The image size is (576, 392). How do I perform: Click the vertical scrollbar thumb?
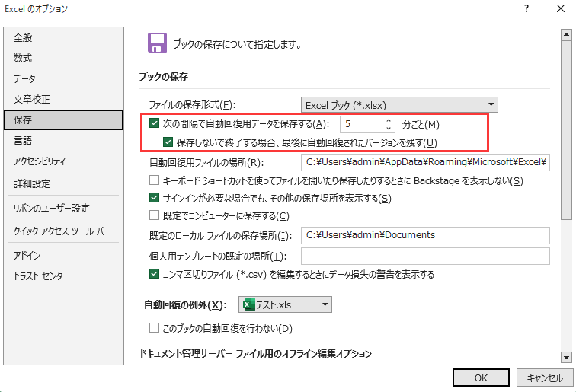[x=566, y=130]
